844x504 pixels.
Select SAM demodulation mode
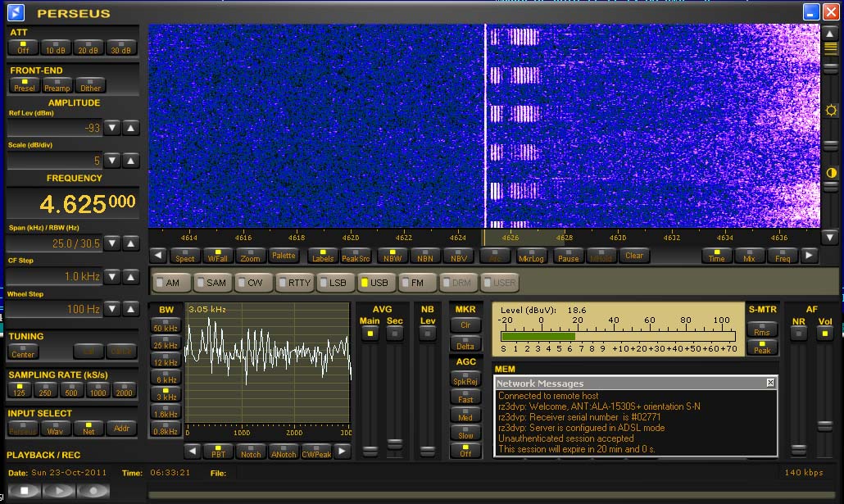pos(213,283)
